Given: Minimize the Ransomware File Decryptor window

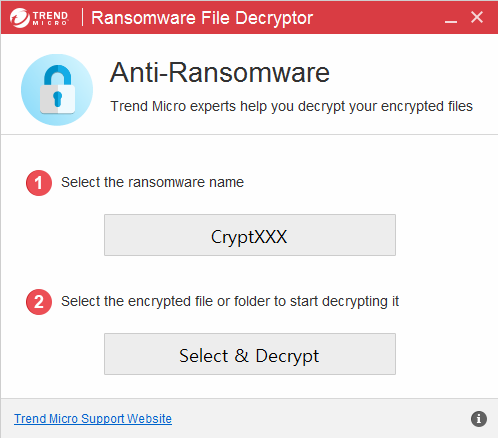Looking at the screenshot, I should (451, 18).
